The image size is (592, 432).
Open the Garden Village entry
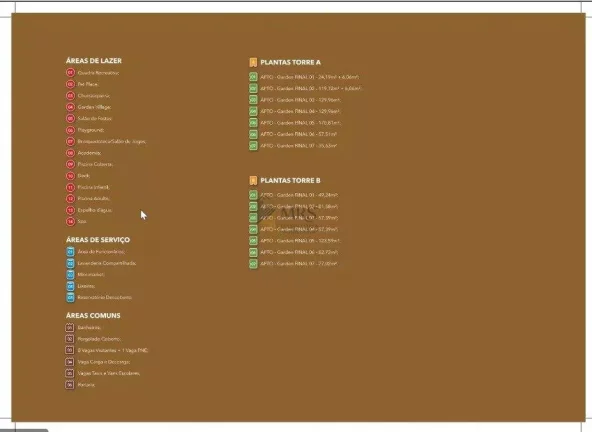(x=94, y=107)
